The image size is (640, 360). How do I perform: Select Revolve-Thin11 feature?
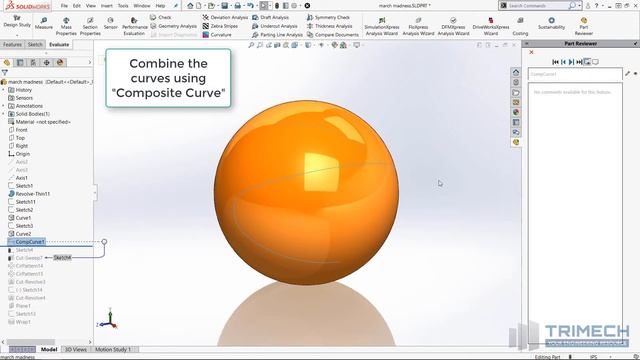coord(29,194)
